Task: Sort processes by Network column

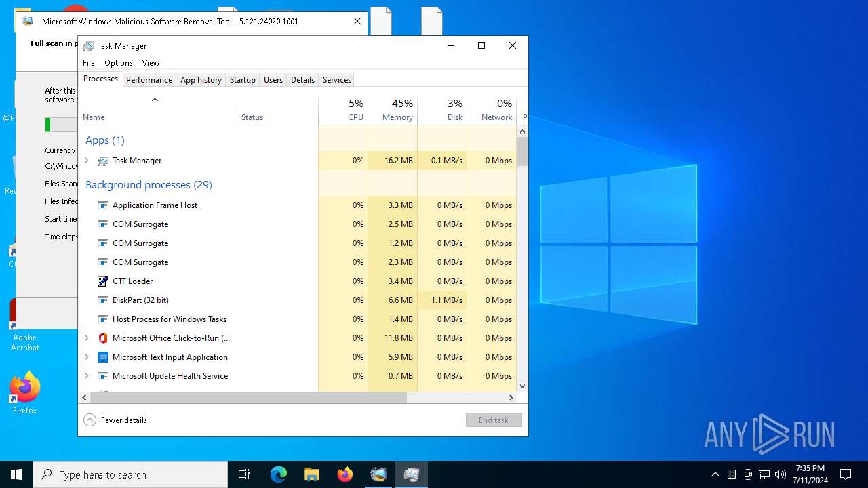Action: pos(492,111)
